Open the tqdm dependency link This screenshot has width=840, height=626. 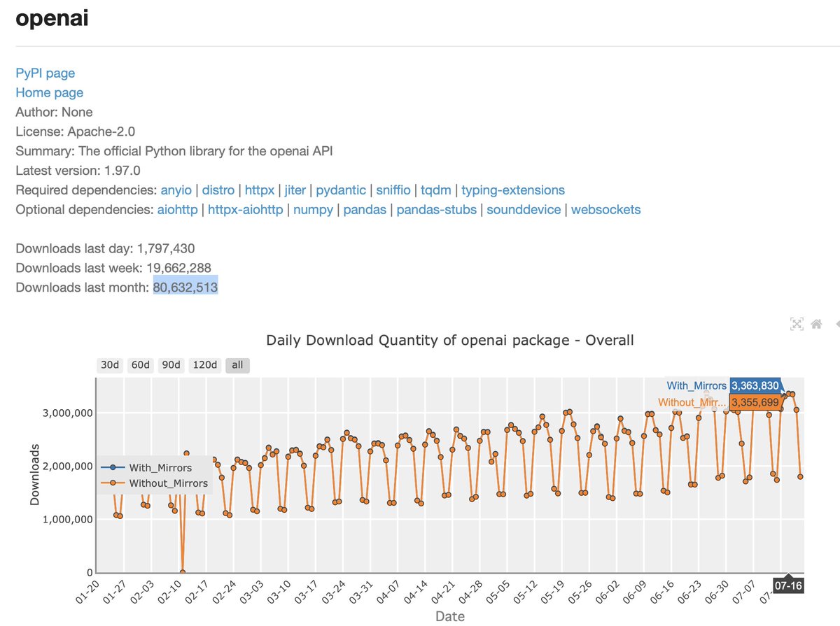click(436, 190)
